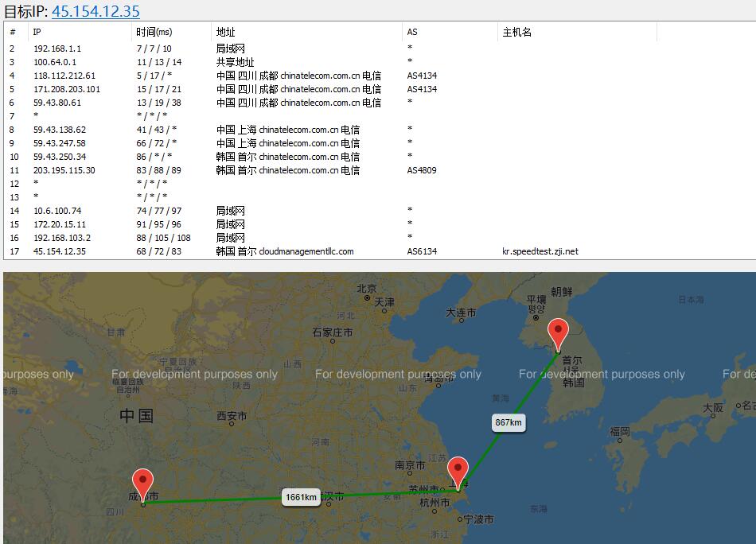Click address 共享地址 in hop 3
The image size is (756, 544).
235,62
